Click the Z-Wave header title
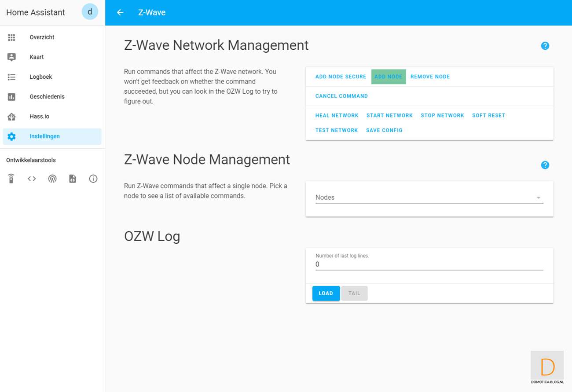The height and width of the screenshot is (392, 572). tap(152, 12)
